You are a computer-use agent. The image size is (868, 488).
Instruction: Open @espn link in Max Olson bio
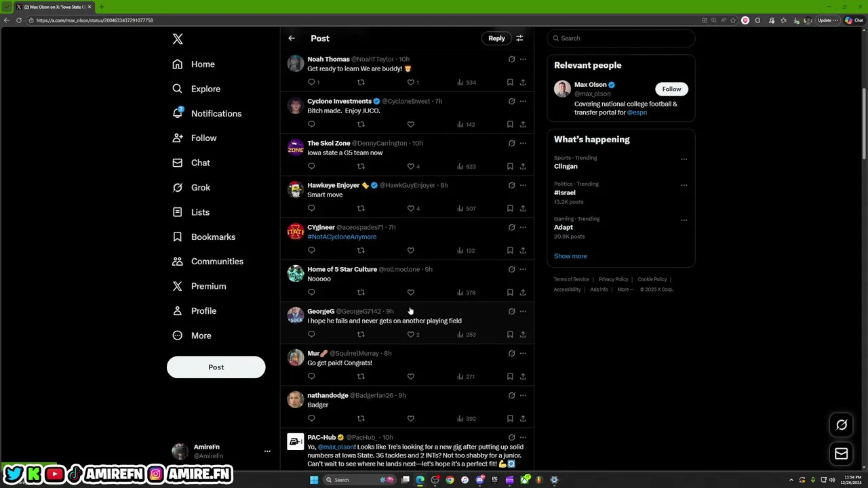click(x=637, y=113)
